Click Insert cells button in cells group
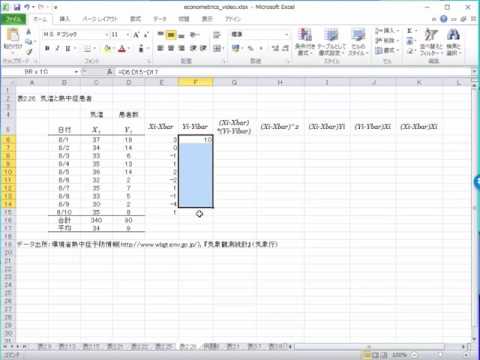The width and height of the screenshot is (480, 360). point(387,31)
